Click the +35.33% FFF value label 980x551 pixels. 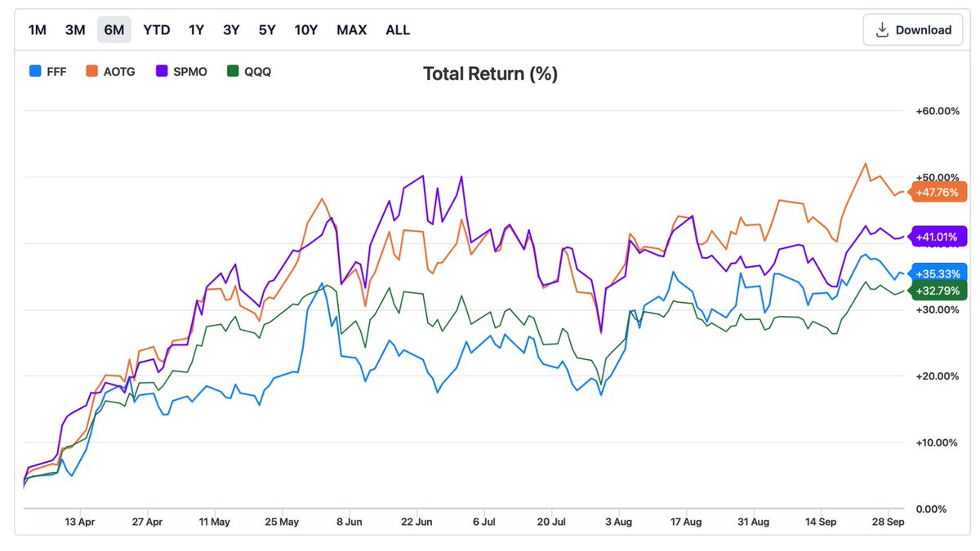[x=939, y=273]
